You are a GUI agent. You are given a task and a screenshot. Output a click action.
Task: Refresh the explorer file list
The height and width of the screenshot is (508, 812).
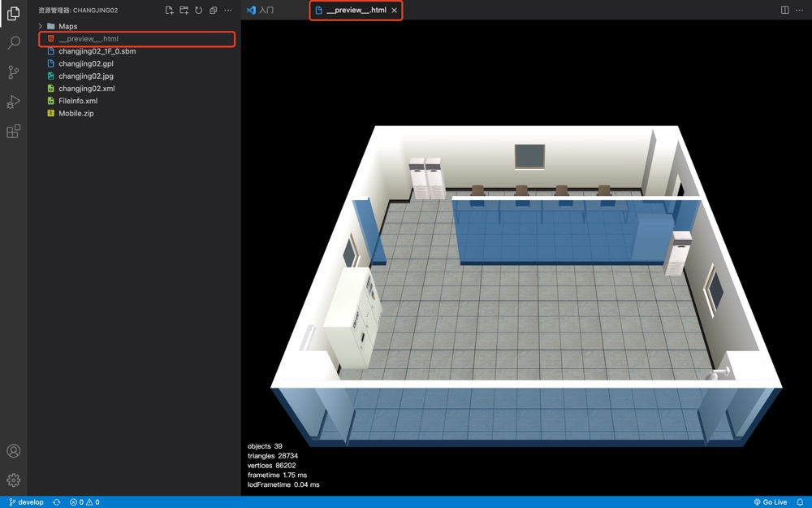pos(198,11)
